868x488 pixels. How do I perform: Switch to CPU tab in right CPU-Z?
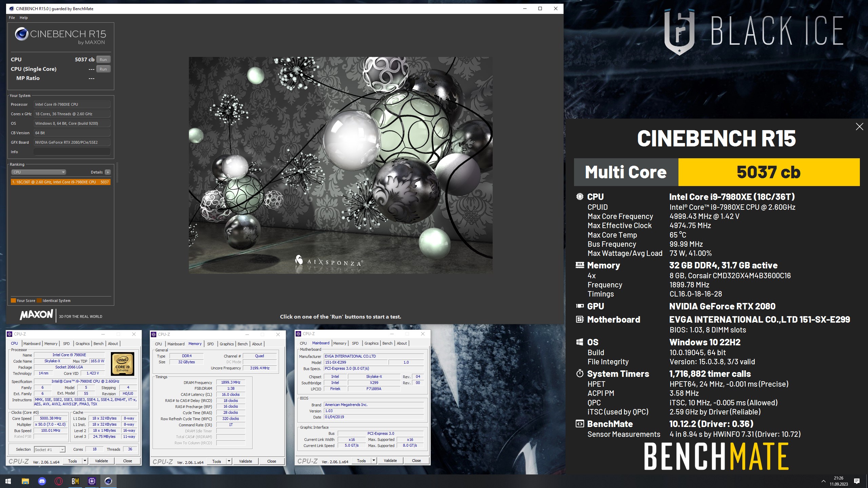click(x=303, y=343)
